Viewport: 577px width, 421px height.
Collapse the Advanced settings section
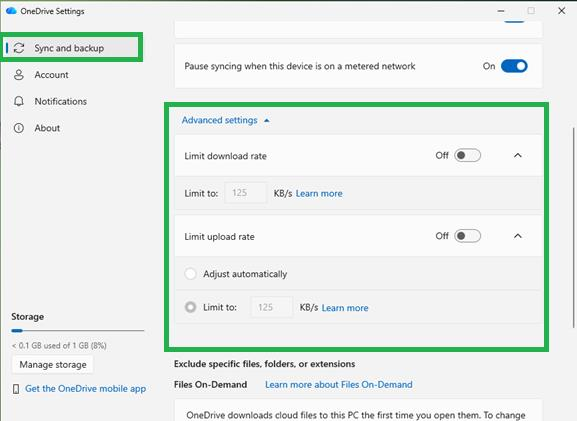226,120
